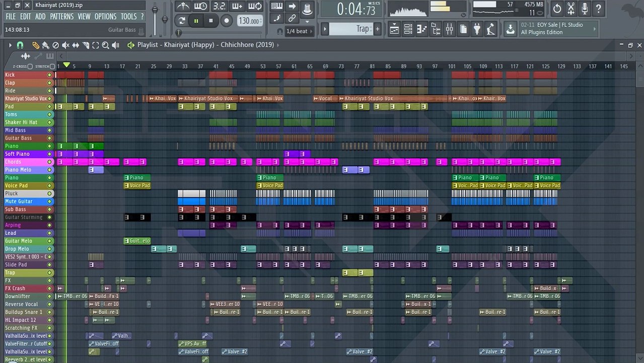644x363 pixels.
Task: Select the slip tool in Playlist
Action: tap(76, 45)
